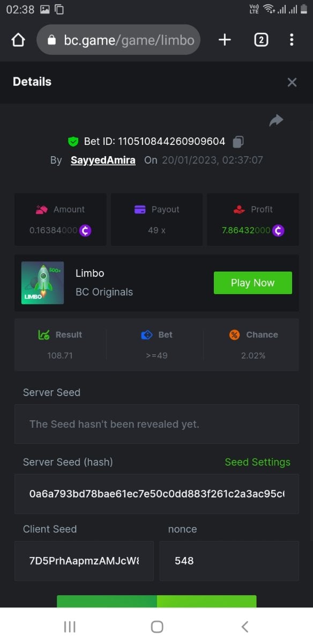Close the Details panel

coord(292,82)
